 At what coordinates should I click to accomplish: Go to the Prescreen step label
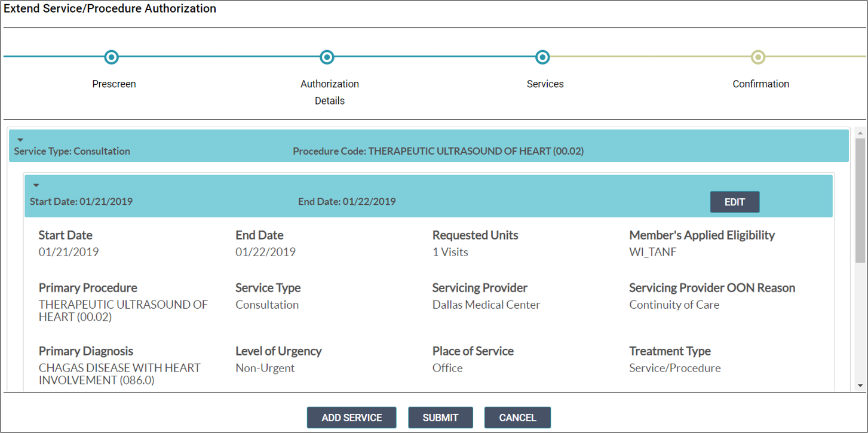click(114, 84)
